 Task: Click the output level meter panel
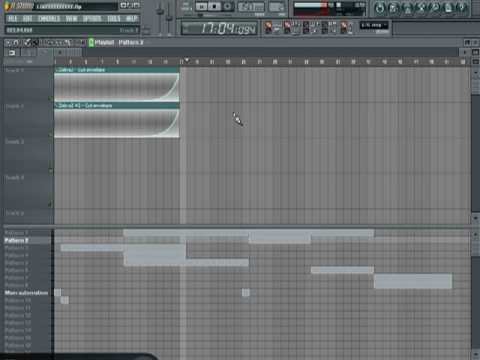(x=329, y=9)
